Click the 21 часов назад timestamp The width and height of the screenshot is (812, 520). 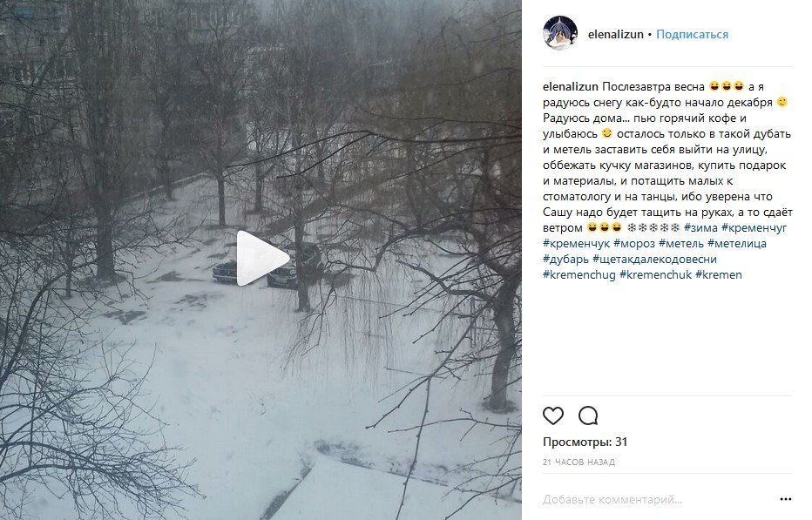pyautogui.click(x=579, y=462)
